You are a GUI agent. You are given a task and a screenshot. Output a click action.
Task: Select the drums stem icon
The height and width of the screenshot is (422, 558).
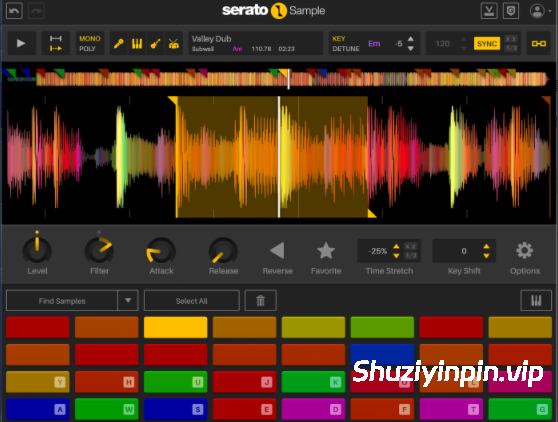point(174,43)
